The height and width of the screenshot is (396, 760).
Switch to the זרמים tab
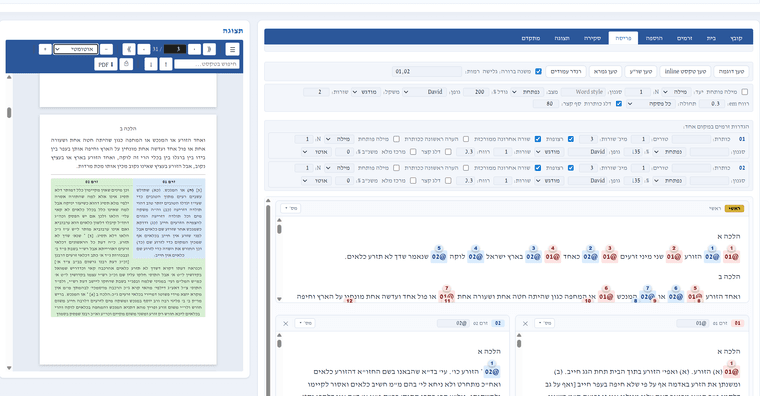click(x=684, y=38)
